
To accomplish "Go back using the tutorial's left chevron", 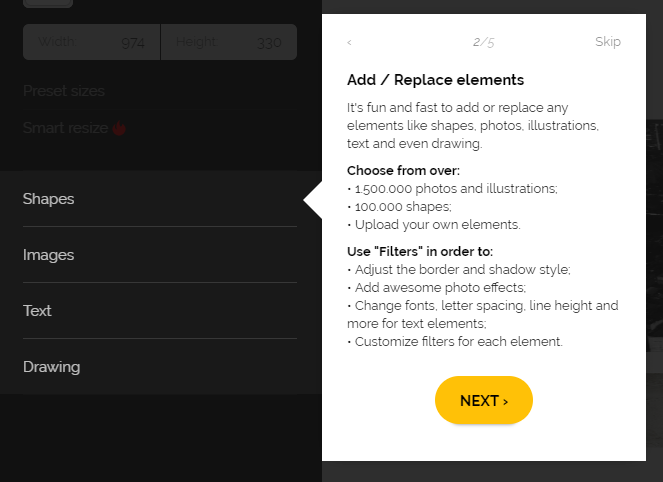I will pos(349,42).
